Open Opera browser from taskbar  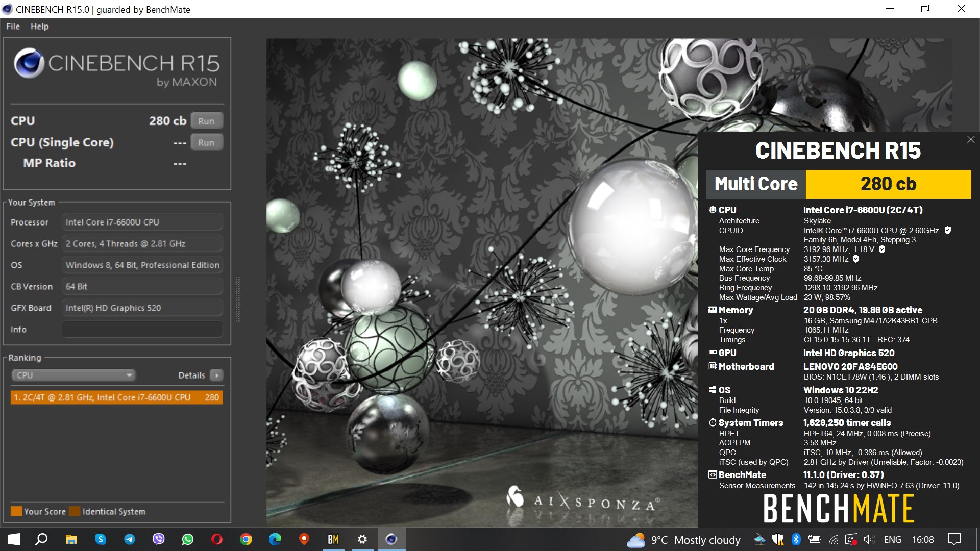tap(217, 539)
